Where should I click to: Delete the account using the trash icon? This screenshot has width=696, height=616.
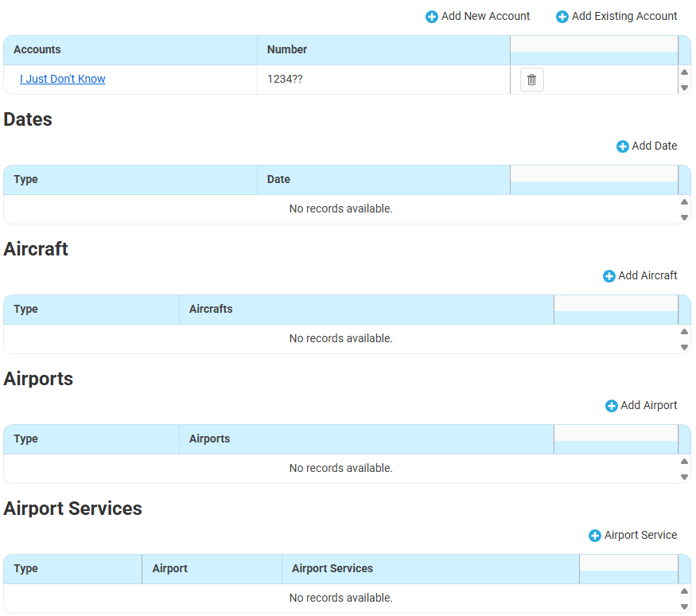[x=532, y=80]
